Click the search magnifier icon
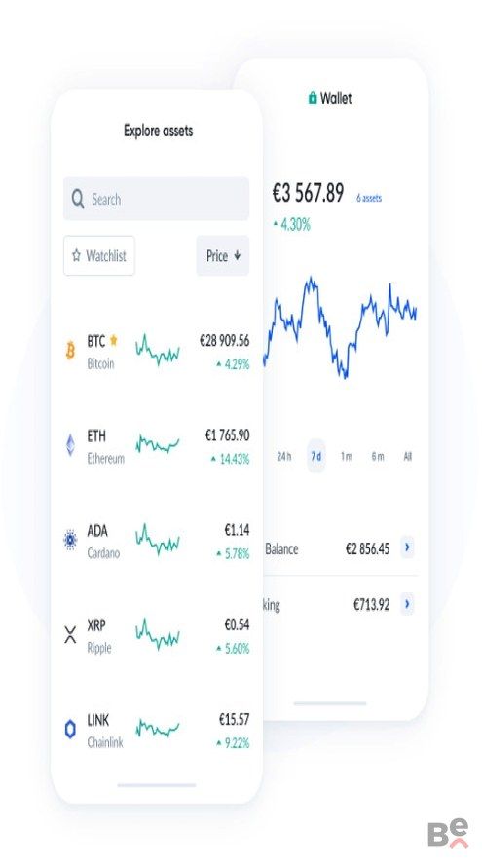The width and height of the screenshot is (482, 868). 78,199
